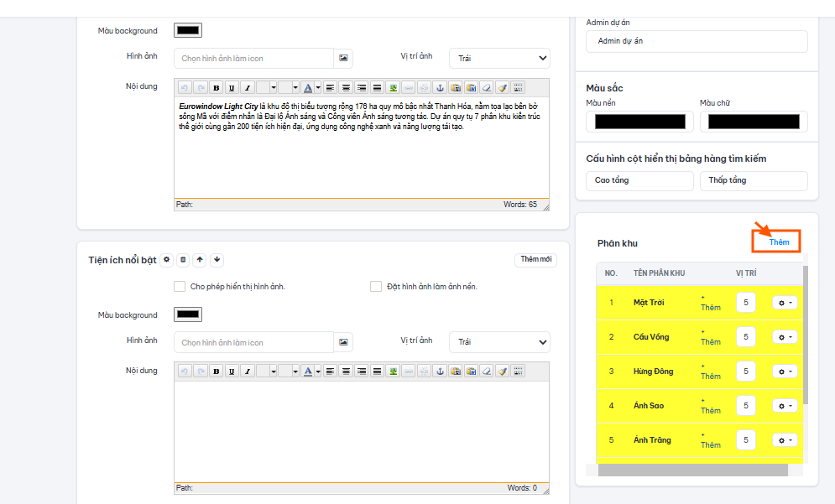Insert anchor in the upper editor toolbar
This screenshot has height=504, width=835.
(x=440, y=88)
